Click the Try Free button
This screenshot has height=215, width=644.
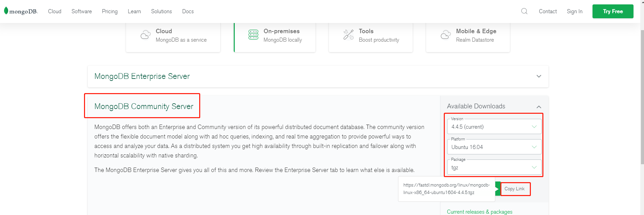click(613, 11)
